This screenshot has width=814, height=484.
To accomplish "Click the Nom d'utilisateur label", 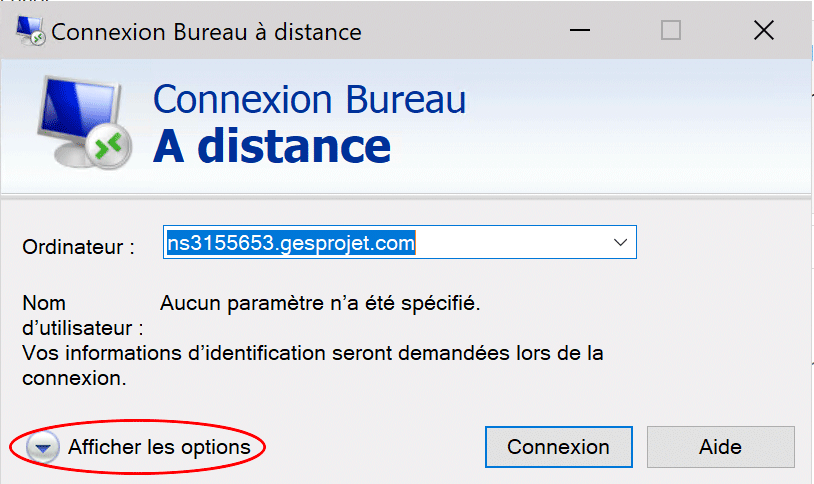I will point(83,316).
